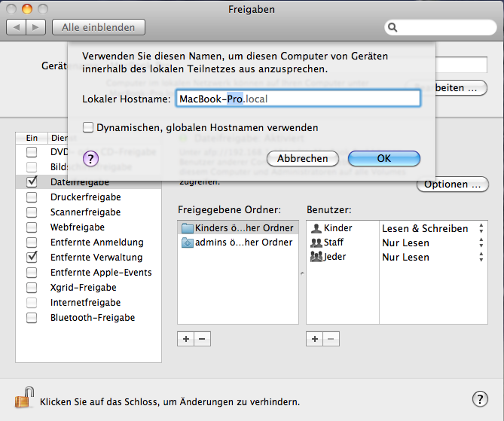Remove the selected shared folder with minus
Viewport: 504px width, 421px height.
[202, 339]
